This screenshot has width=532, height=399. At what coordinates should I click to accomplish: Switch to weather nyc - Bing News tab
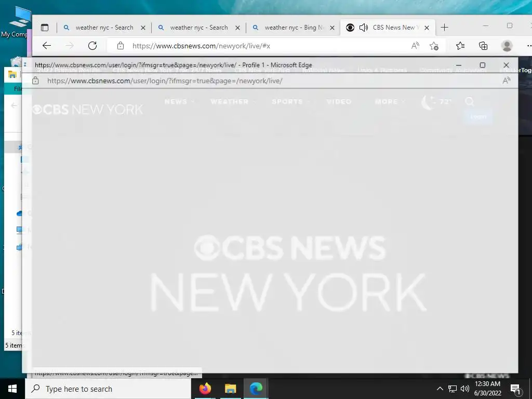pos(294,28)
